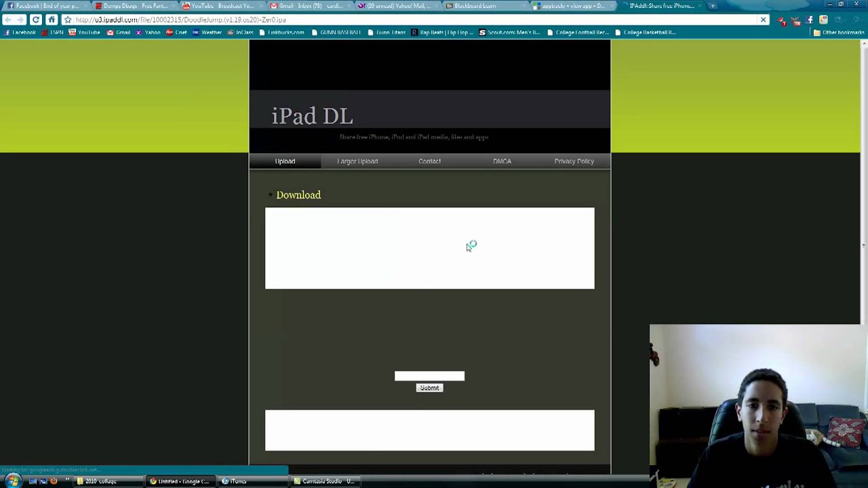Open the GUNN BASEBALL bookmark
868x488 pixels.
tap(336, 33)
